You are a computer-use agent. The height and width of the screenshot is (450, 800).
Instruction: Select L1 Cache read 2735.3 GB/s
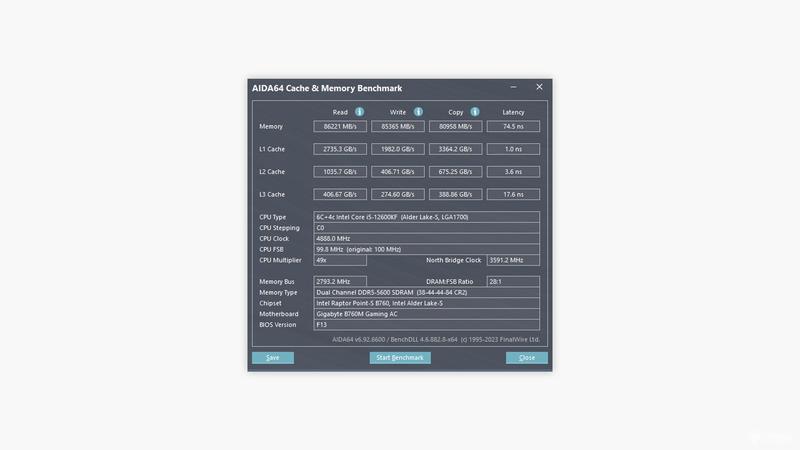pos(340,149)
